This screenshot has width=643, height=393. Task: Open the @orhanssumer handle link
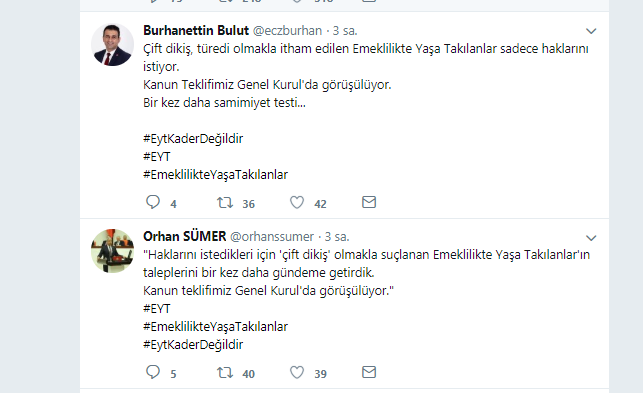coord(272,237)
